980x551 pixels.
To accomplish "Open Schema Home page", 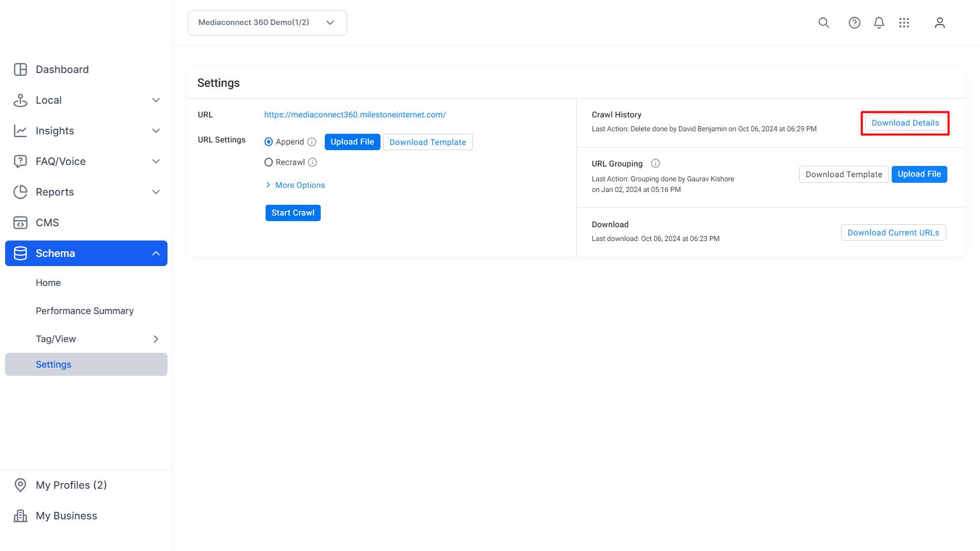I will point(49,283).
